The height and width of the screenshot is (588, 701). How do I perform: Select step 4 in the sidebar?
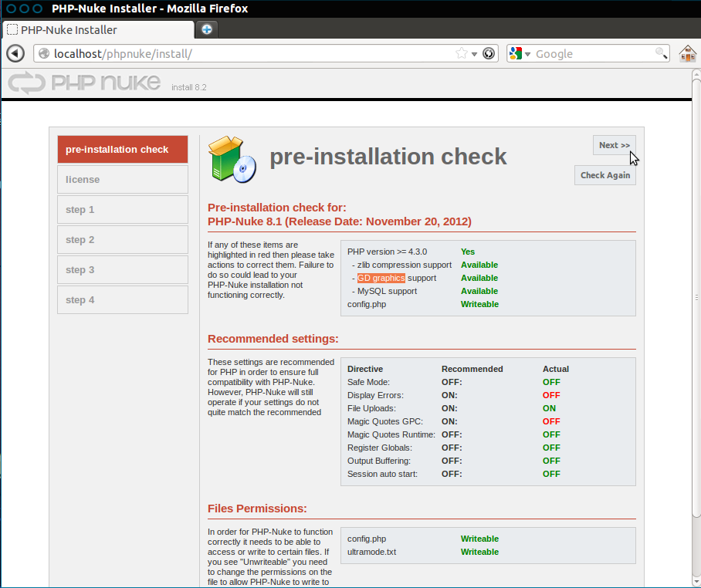pos(123,300)
